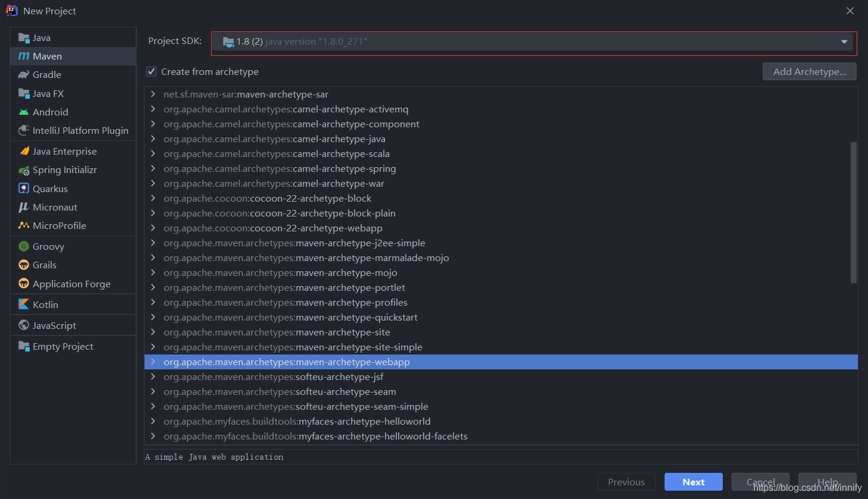Click the SDK folder icon in combo box
868x499 pixels.
(228, 42)
